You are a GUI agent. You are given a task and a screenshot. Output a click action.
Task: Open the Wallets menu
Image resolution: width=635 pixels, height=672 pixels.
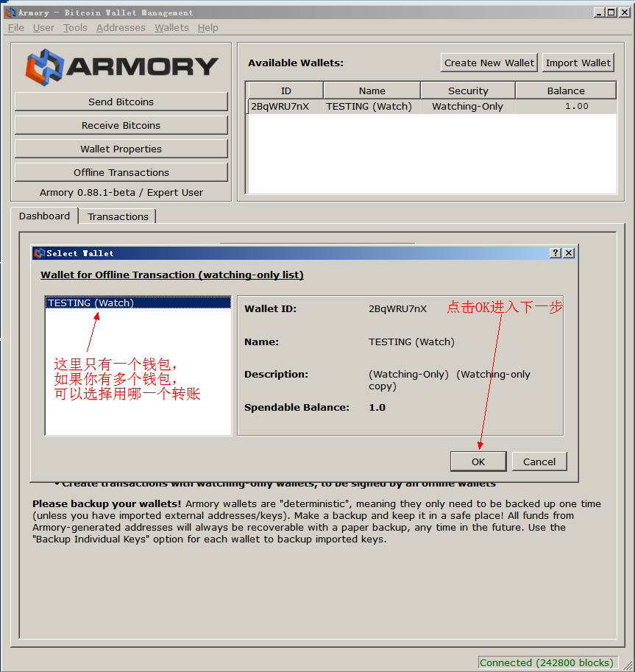(171, 28)
